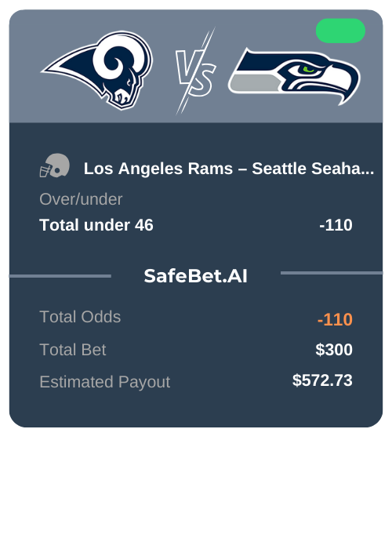Edit the $300 total bet amount
The width and height of the screenshot is (392, 549).
coord(334,350)
